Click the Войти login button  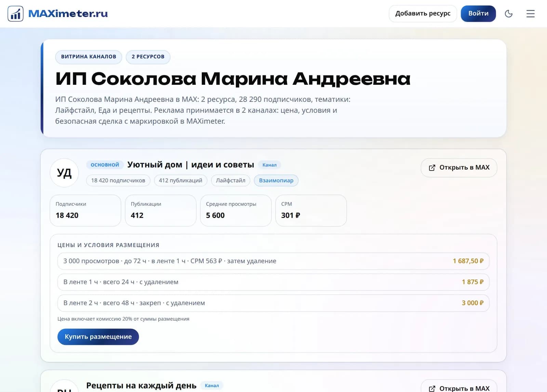pyautogui.click(x=478, y=14)
